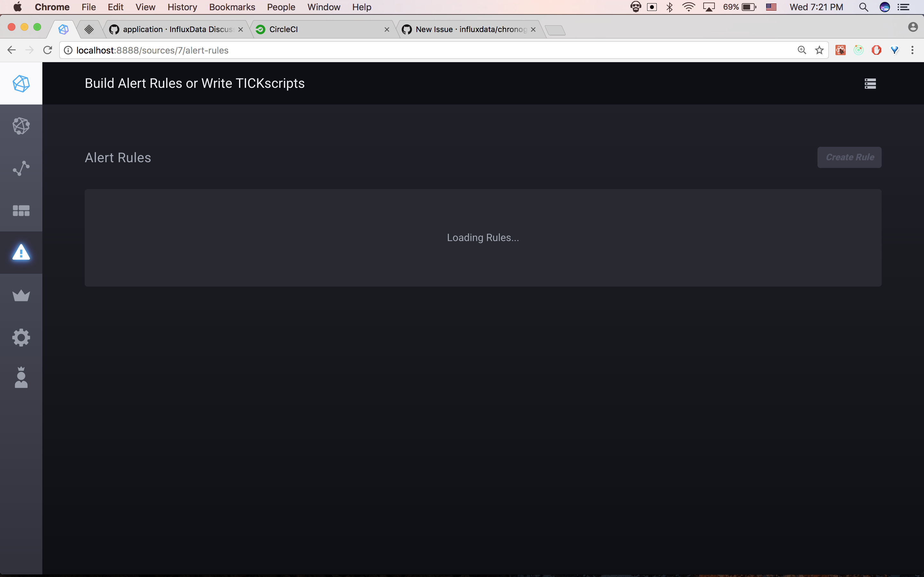Open the Bookmarks menu
924x577 pixels.
(232, 7)
